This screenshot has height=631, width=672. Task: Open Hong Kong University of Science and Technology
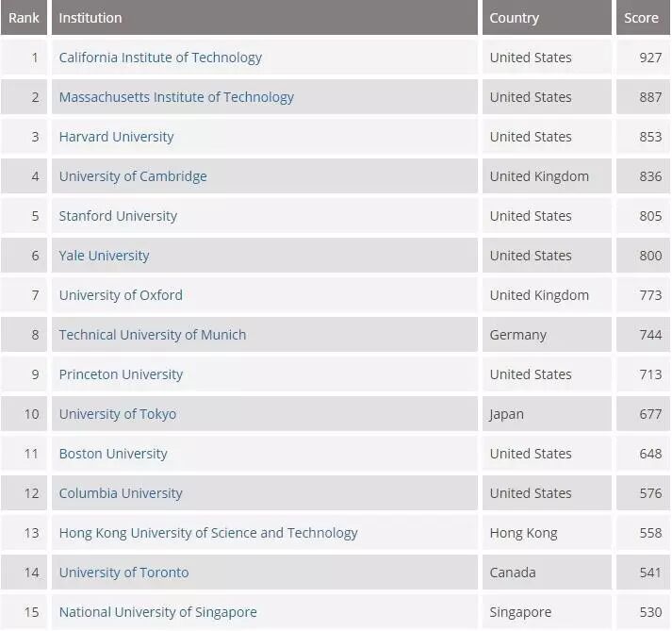(208, 533)
